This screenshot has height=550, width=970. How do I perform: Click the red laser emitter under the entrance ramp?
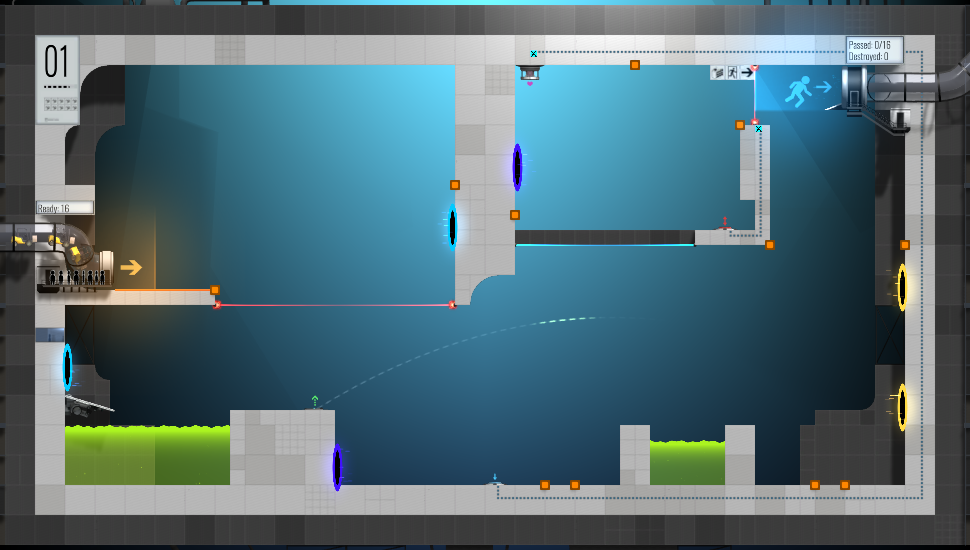pyautogui.click(x=217, y=304)
